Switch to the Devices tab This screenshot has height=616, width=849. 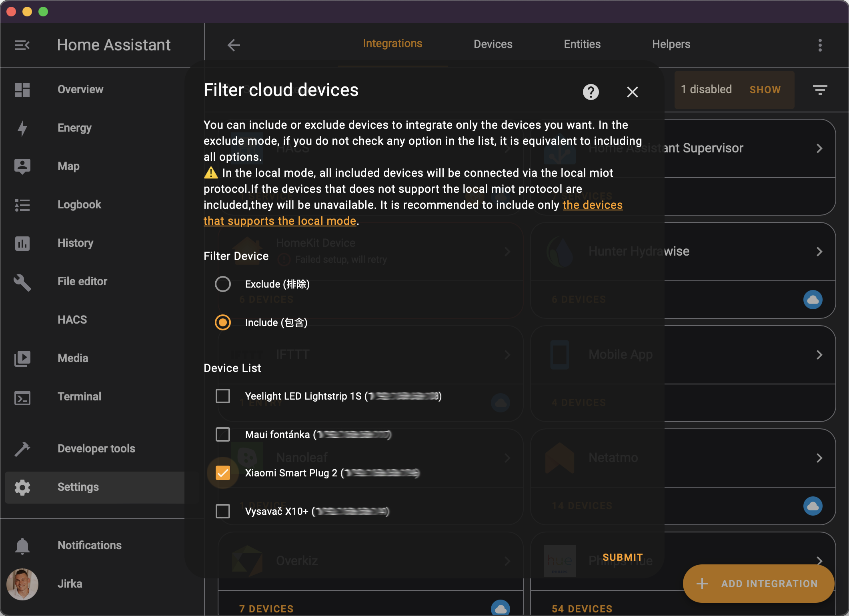click(493, 44)
